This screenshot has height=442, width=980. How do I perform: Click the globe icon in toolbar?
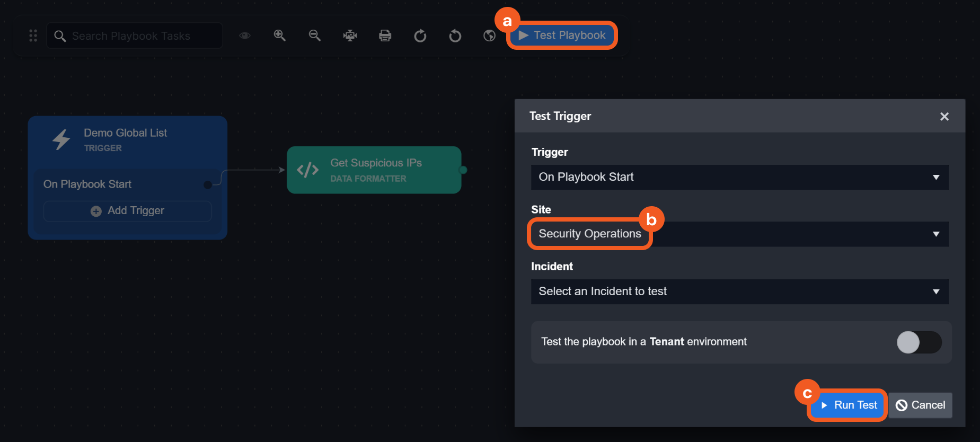[489, 36]
